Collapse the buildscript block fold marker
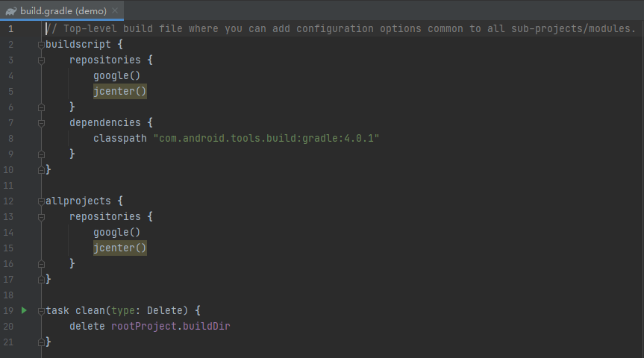This screenshot has width=644, height=358. pos(41,45)
